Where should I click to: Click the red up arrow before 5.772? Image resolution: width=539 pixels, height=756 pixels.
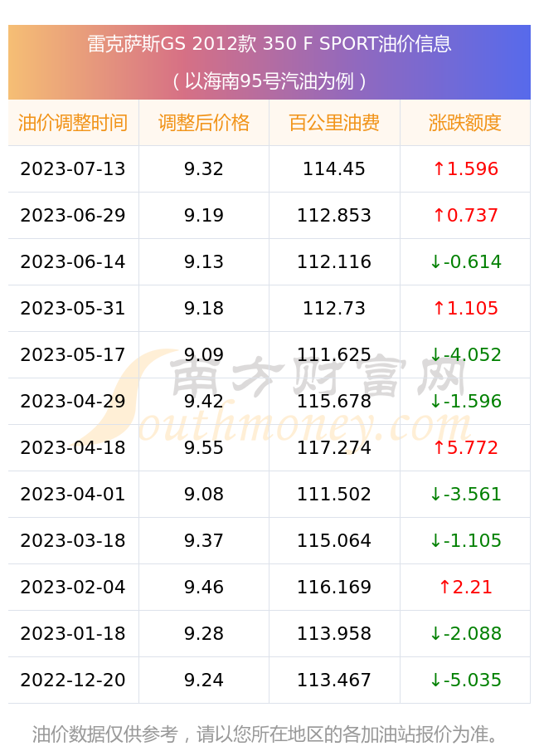[x=439, y=447]
